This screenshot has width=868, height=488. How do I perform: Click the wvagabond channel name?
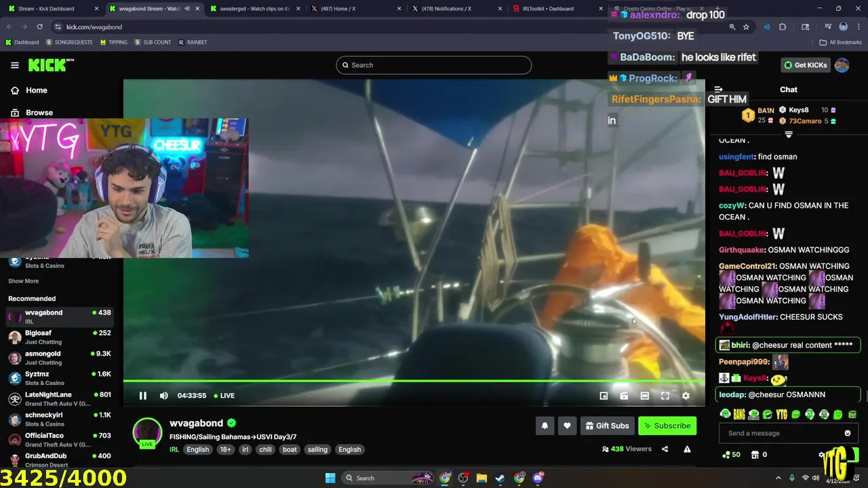[196, 423]
